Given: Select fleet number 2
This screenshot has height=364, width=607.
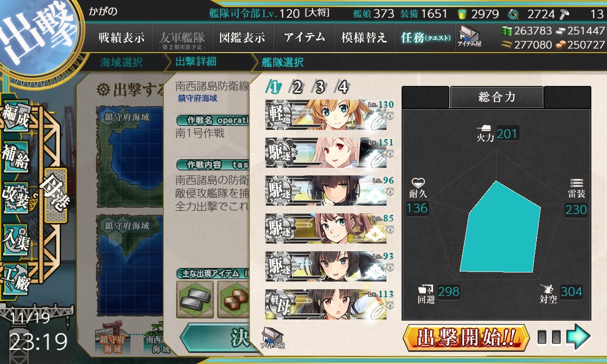Looking at the screenshot, I should pos(297,87).
